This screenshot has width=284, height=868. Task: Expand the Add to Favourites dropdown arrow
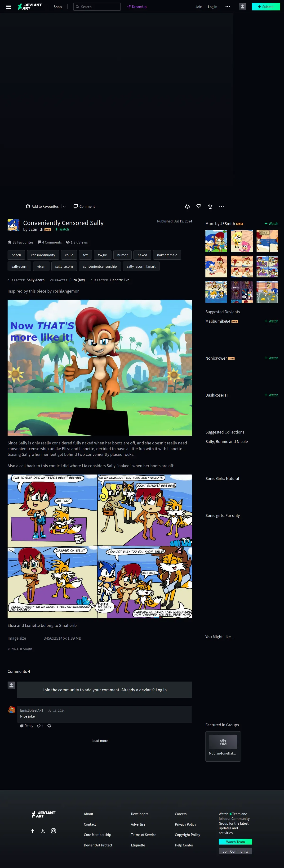pyautogui.click(x=64, y=207)
